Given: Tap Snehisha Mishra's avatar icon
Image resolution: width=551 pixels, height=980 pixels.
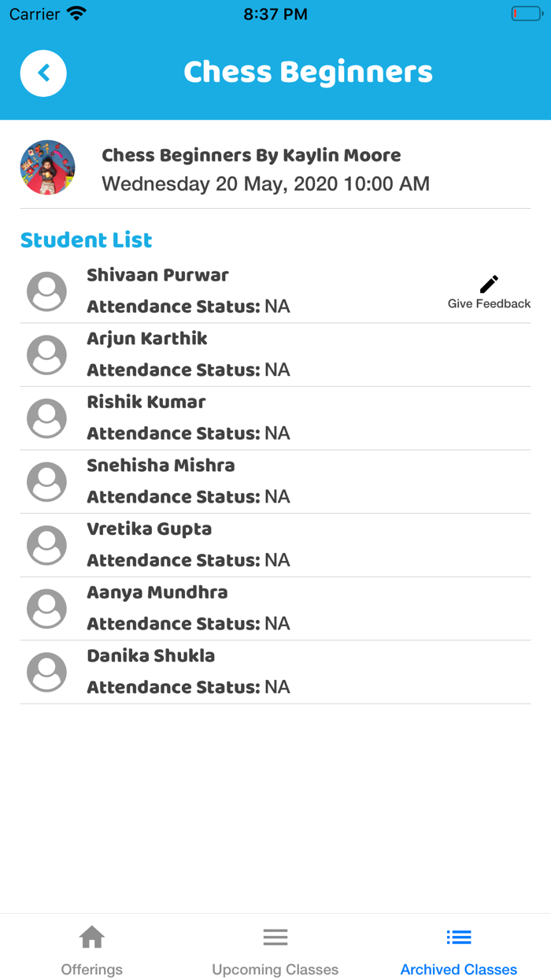Looking at the screenshot, I should 47,482.
